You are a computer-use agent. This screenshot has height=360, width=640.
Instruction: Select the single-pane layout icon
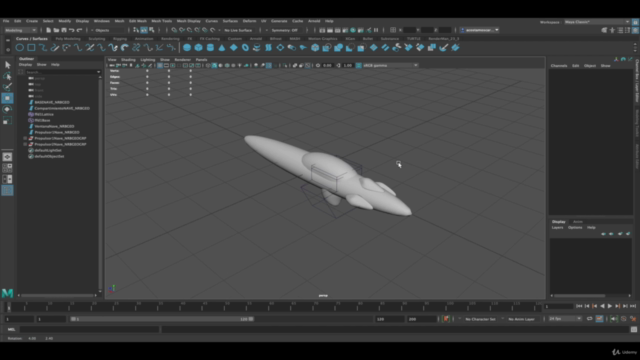coord(7,157)
